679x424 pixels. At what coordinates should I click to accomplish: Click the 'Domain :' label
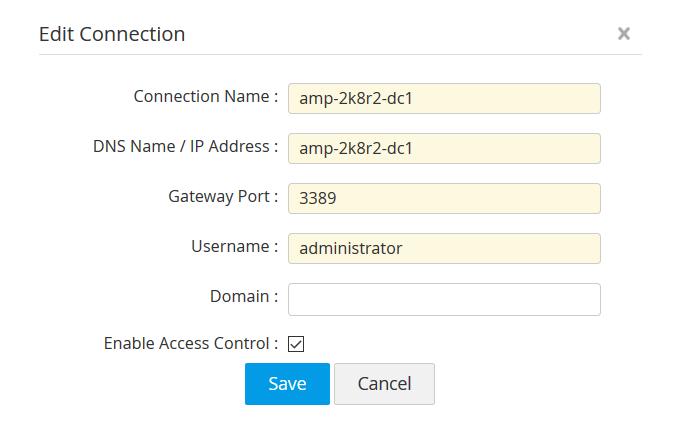coord(244,296)
